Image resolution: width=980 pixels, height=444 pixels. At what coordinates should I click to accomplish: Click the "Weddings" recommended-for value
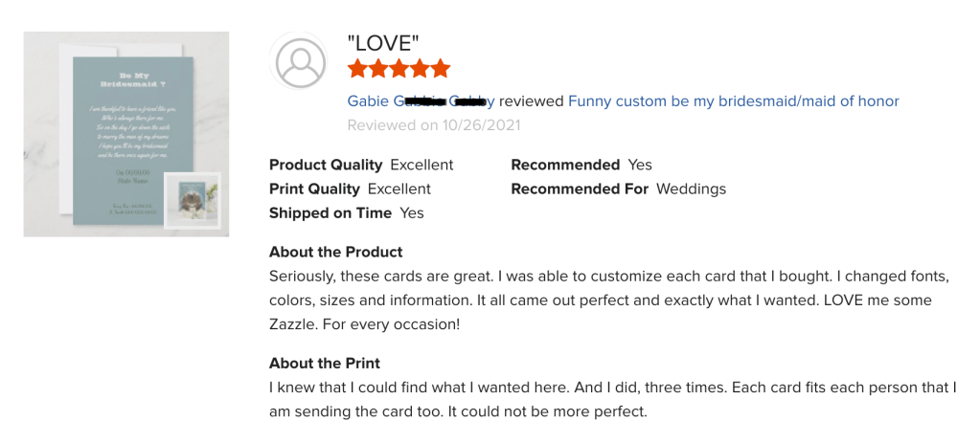click(691, 189)
